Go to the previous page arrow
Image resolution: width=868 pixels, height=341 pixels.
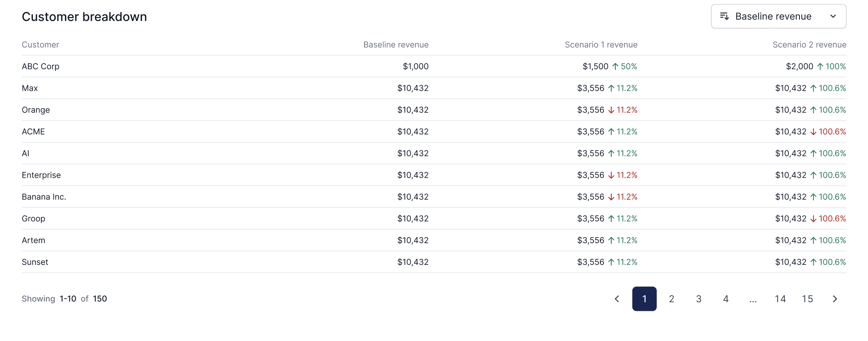click(x=617, y=299)
